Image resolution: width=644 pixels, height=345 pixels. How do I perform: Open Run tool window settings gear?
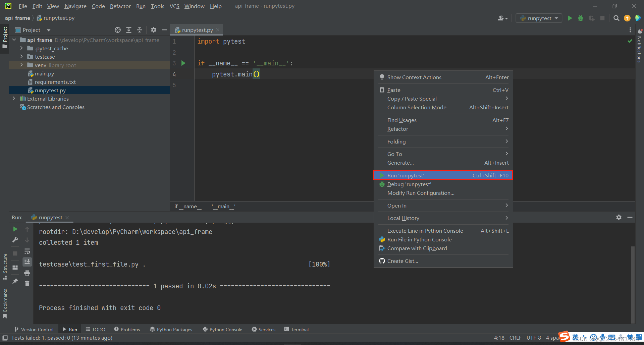click(x=619, y=217)
